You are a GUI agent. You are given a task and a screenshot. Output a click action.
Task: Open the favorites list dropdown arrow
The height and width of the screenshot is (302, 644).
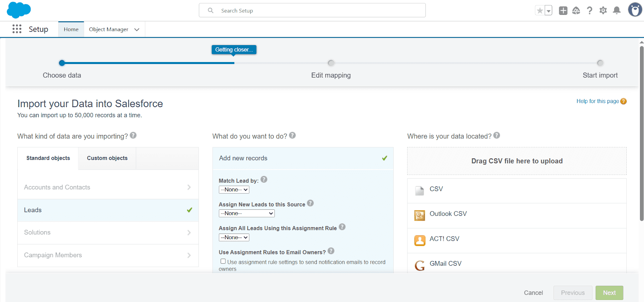(548, 11)
